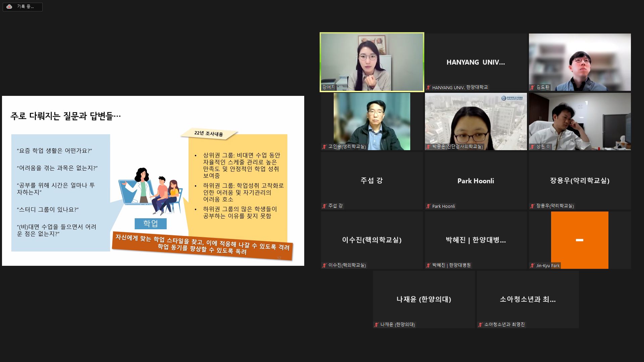The width and height of the screenshot is (644, 362).
Task: Select 장용우(약리학교실) participant tile
Action: click(580, 181)
